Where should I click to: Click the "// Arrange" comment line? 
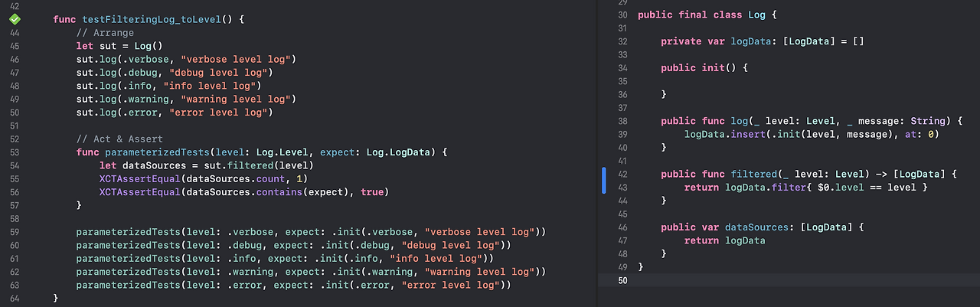105,33
